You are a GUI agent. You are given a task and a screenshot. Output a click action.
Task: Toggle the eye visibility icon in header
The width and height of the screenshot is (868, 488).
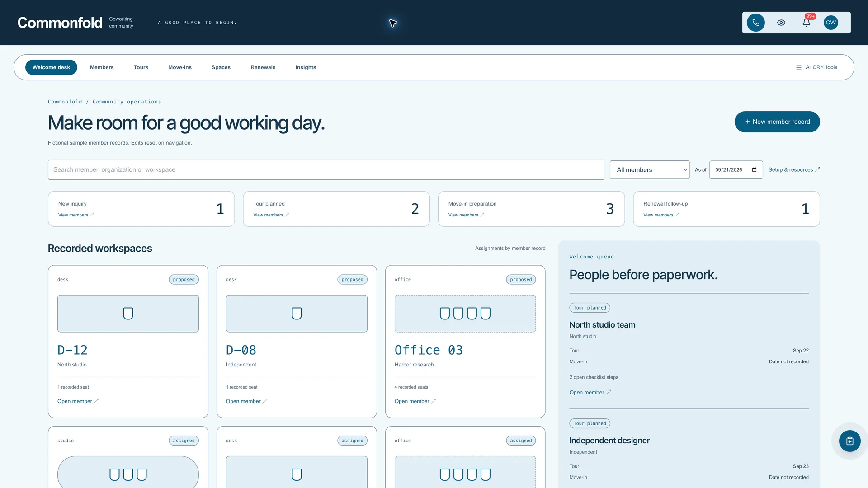click(x=781, y=23)
